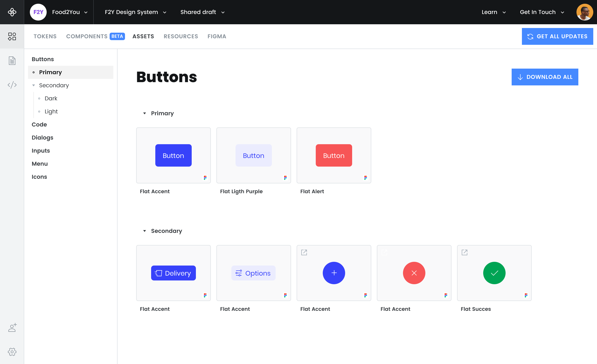This screenshot has width=597, height=364.
Task: Collapse Secondary tree item in sidebar
Action: coord(34,85)
